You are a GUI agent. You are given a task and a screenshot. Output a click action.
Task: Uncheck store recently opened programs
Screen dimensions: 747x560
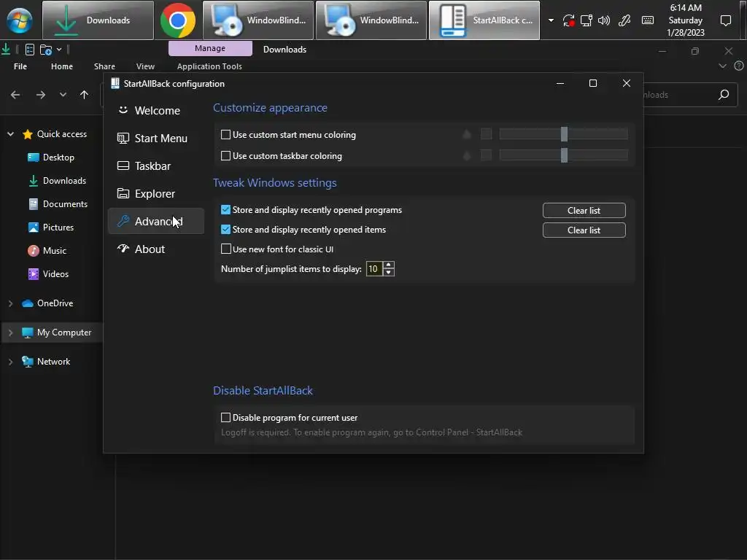tap(226, 209)
